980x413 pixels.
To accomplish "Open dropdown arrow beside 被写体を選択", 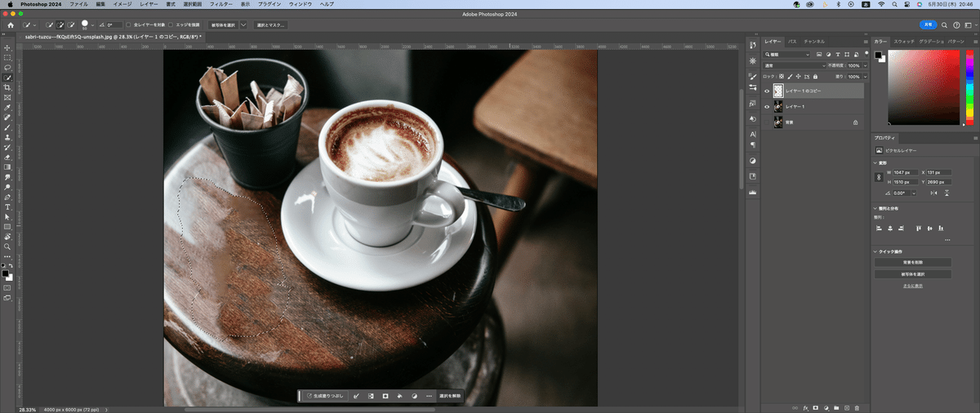I will click(243, 25).
